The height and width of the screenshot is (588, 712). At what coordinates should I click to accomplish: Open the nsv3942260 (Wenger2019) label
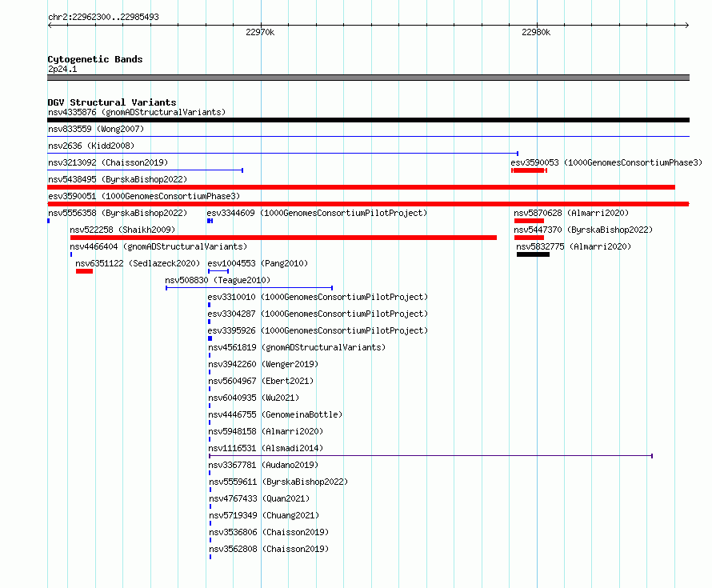click(263, 364)
